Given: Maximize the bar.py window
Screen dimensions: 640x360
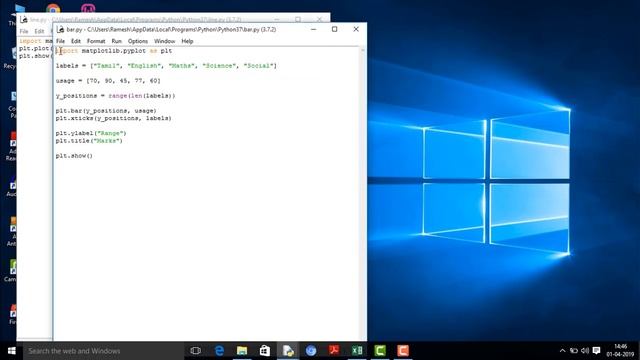Looking at the screenshot, I should click(x=335, y=29).
